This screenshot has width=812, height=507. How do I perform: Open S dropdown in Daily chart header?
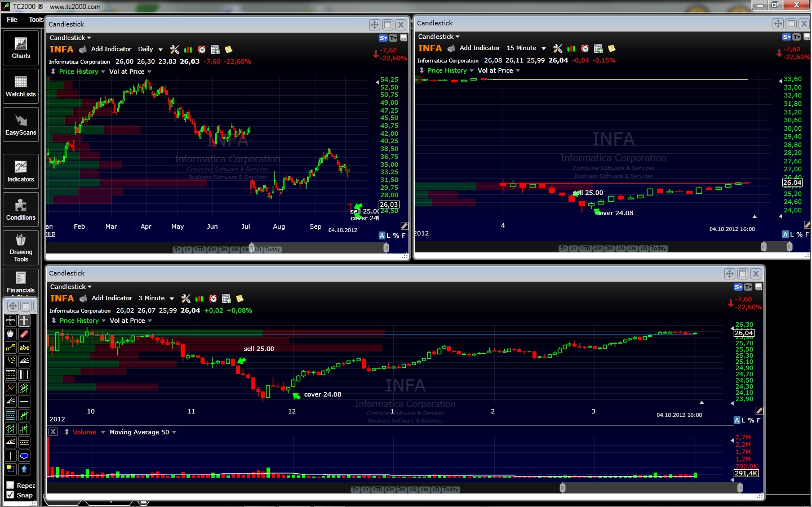383,38
